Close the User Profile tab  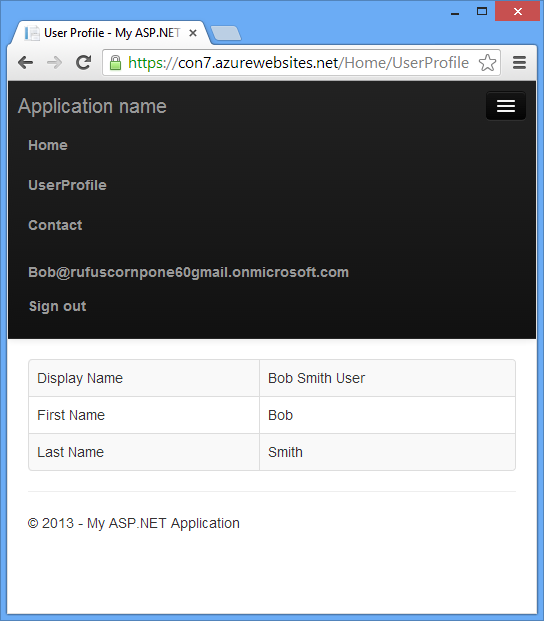coord(193,33)
